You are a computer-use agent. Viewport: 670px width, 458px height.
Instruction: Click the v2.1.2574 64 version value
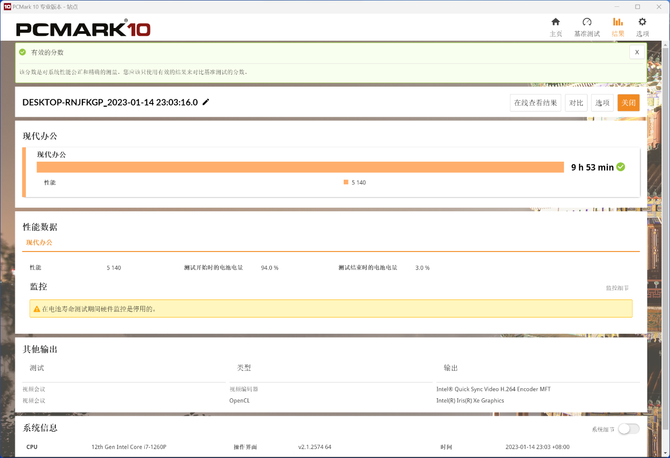[314, 447]
